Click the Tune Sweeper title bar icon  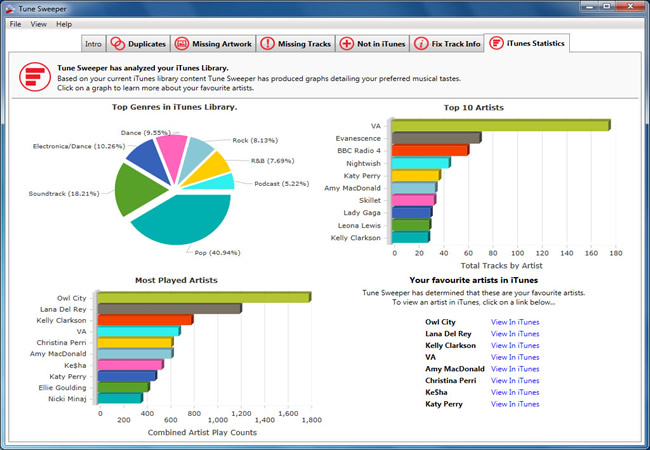(x=10, y=9)
